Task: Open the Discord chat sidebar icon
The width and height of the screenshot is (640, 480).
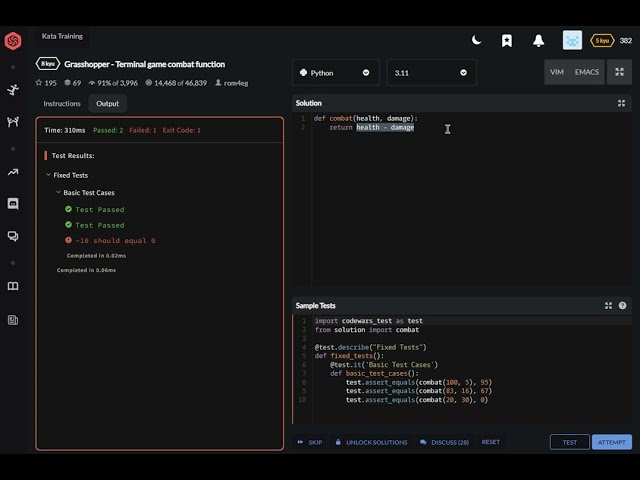Action: (x=13, y=204)
